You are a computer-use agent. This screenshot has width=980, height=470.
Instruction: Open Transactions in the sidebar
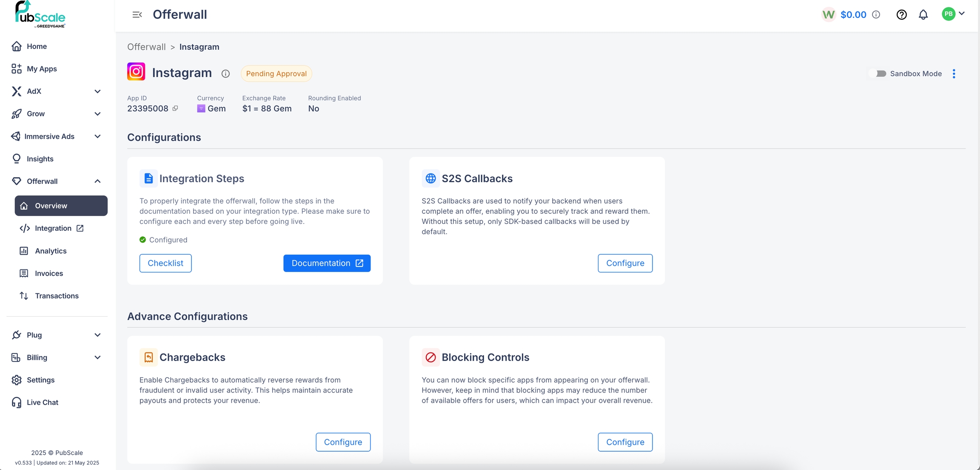[x=57, y=296]
